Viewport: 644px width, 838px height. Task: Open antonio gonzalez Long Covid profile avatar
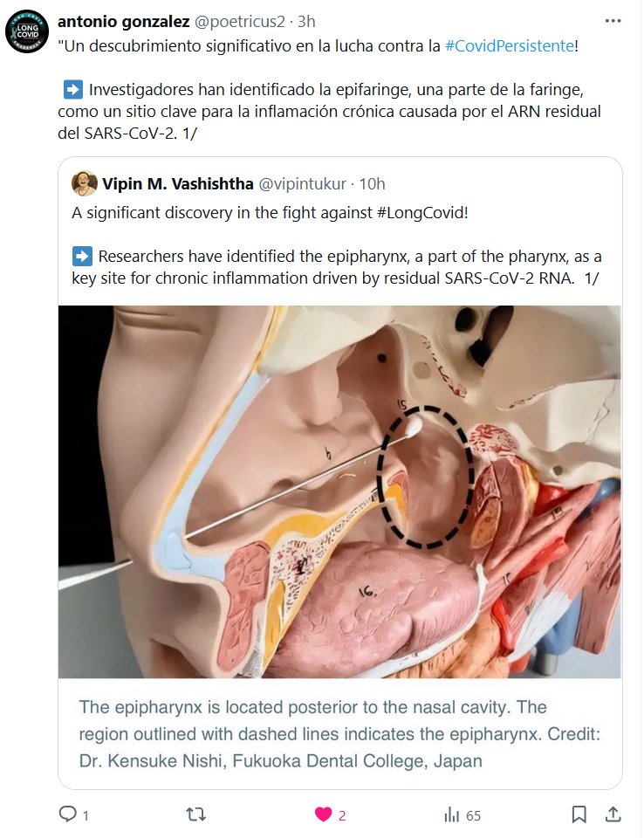(27, 31)
